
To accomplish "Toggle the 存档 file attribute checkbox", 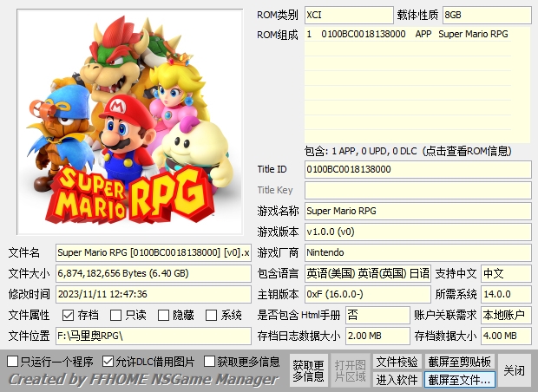I will (68, 315).
